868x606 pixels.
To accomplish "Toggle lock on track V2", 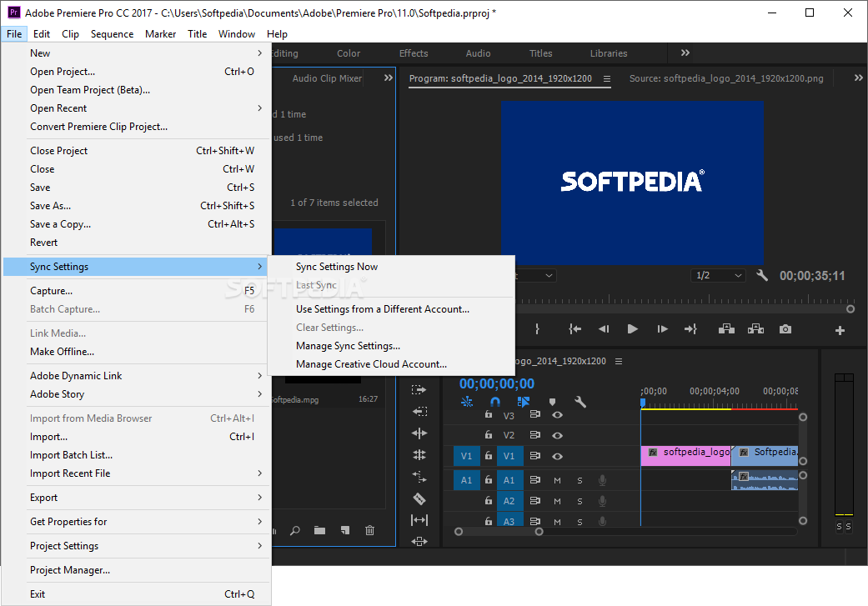I will tap(489, 435).
